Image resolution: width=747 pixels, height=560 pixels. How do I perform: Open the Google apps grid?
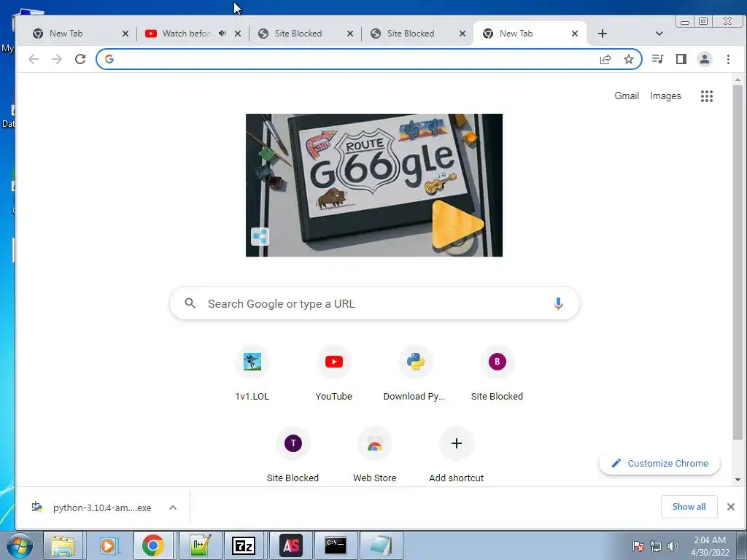coord(707,96)
